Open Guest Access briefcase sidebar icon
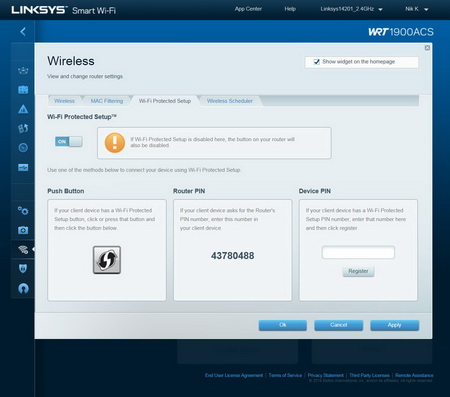This screenshot has height=397, width=450. click(23, 90)
